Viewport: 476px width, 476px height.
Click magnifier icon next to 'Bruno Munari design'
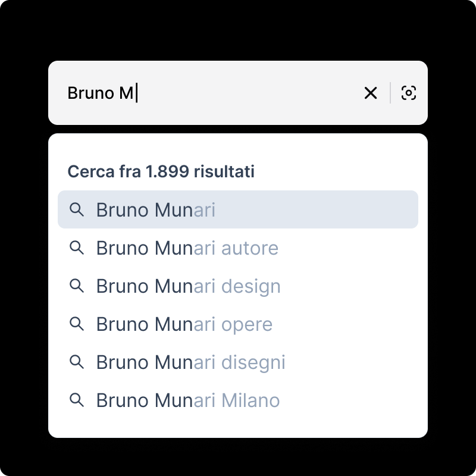coord(77,286)
